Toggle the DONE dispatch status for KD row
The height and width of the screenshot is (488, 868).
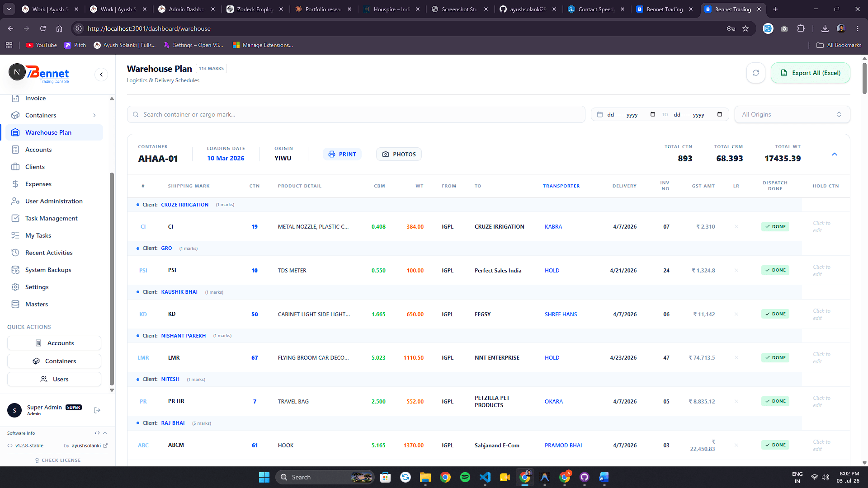[775, 314]
